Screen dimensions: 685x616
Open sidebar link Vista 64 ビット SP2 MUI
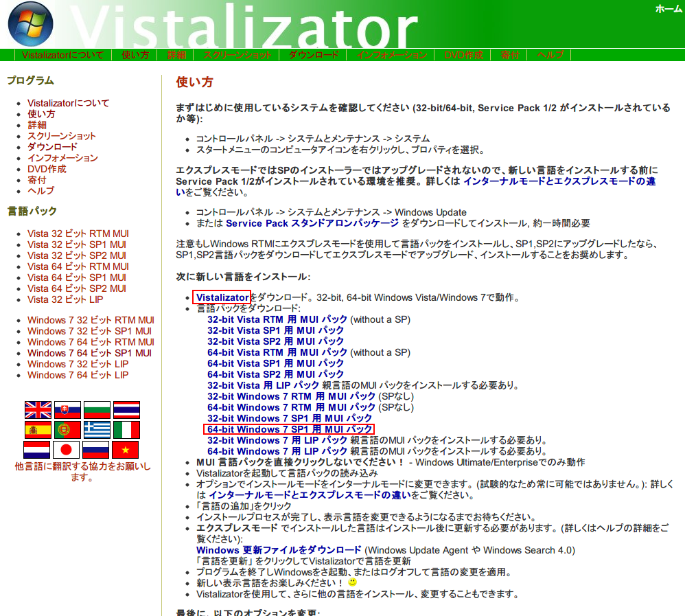pyautogui.click(x=77, y=288)
